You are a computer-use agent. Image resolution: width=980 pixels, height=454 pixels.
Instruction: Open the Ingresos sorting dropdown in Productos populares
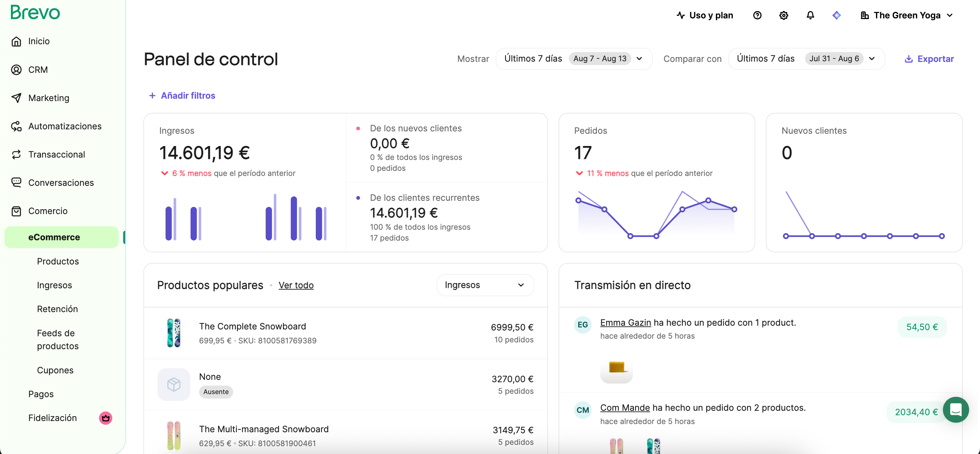(485, 285)
